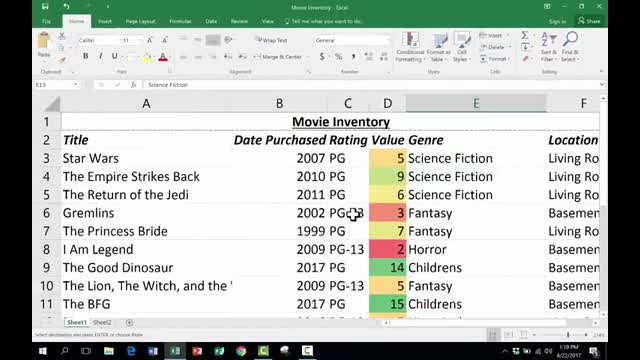
Task: Expand the formula bar with chevron
Action: [x=602, y=84]
